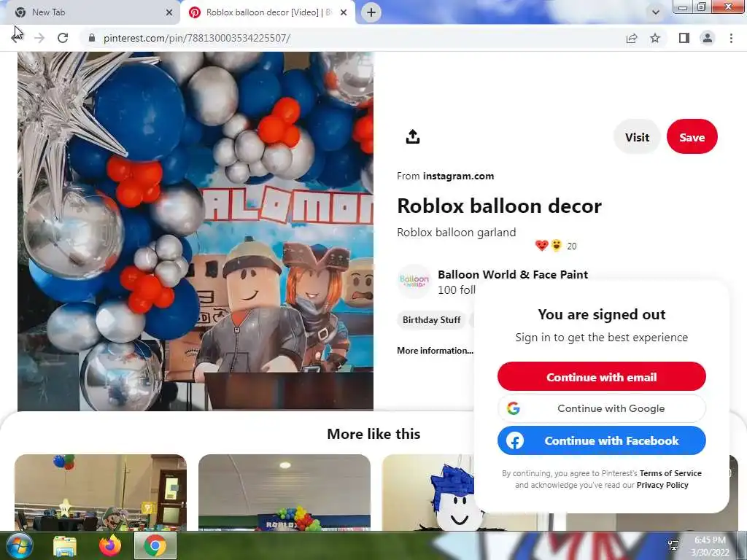Click the network tray icon
This screenshot has width=747, height=560.
click(x=673, y=545)
